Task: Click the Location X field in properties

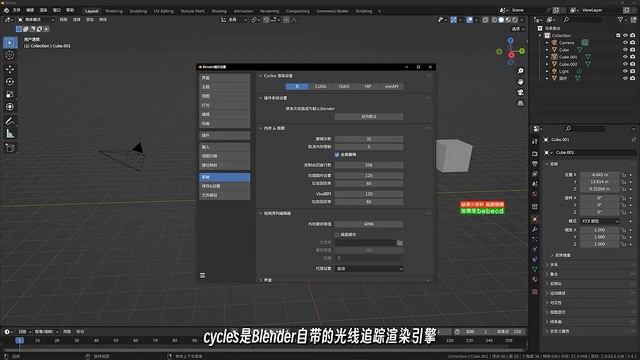Action: coord(600,174)
